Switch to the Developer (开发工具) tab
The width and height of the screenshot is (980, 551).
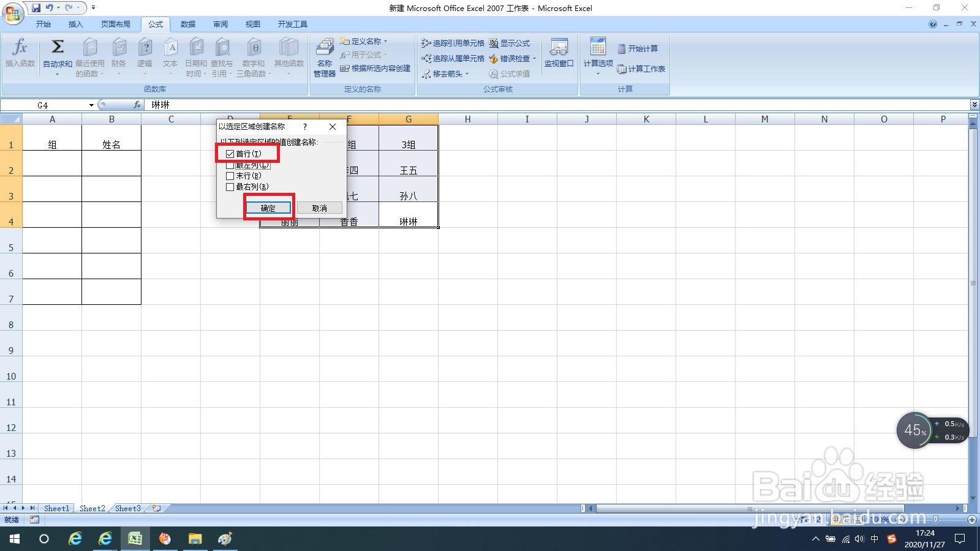pos(293,24)
